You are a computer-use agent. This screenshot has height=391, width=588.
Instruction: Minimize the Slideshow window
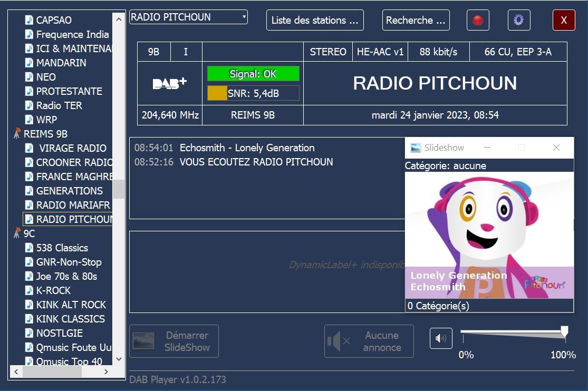click(x=487, y=148)
